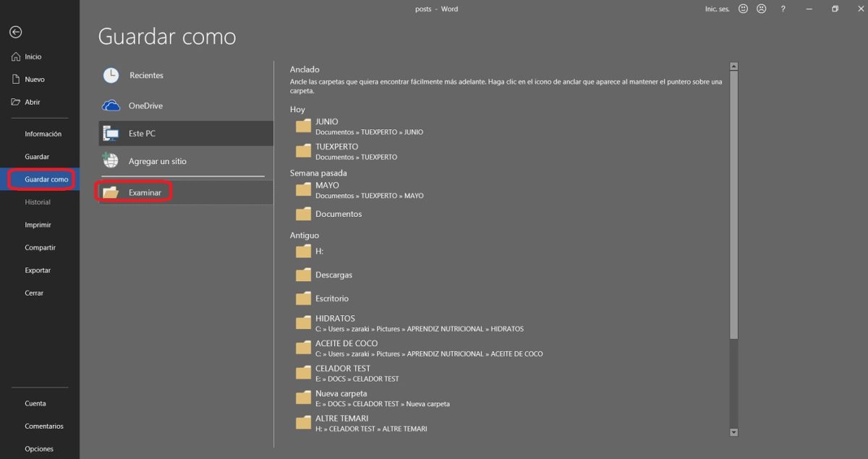The image size is (868, 459).
Task: Switch to the Exportar section
Action: pos(38,270)
